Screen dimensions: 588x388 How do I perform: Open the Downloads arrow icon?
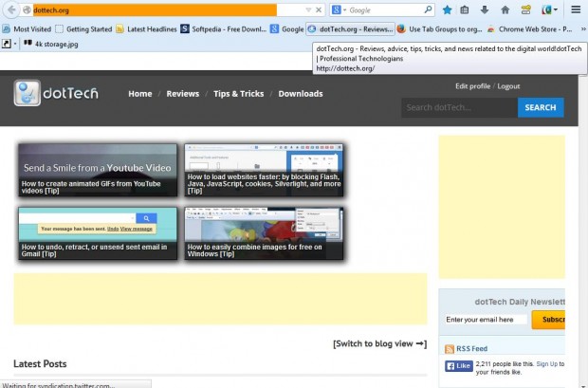(x=485, y=10)
